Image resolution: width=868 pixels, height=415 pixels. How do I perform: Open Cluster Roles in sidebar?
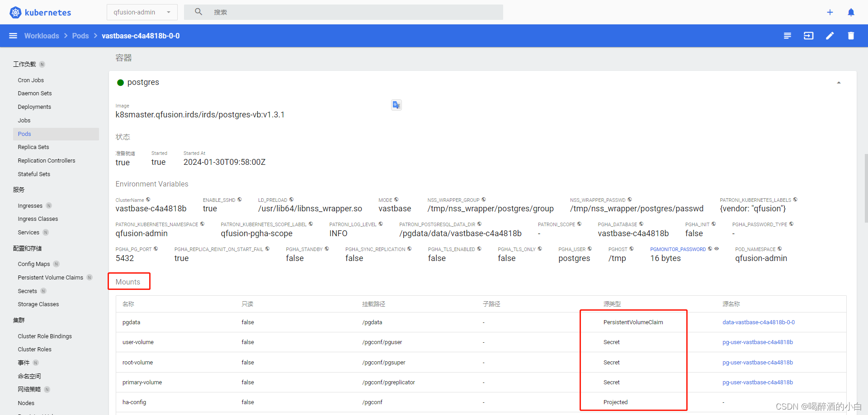[x=35, y=350]
